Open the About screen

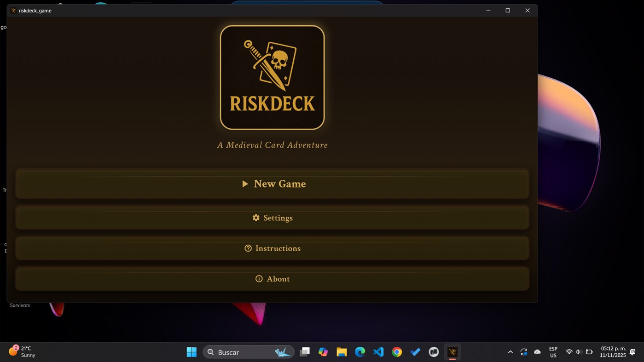coord(273,279)
